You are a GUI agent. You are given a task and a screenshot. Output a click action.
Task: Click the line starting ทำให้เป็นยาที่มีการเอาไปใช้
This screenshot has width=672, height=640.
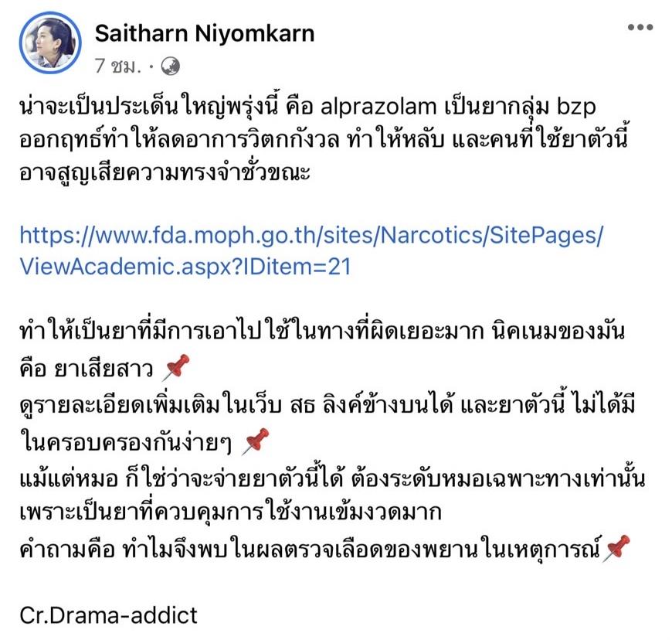[x=322, y=331]
